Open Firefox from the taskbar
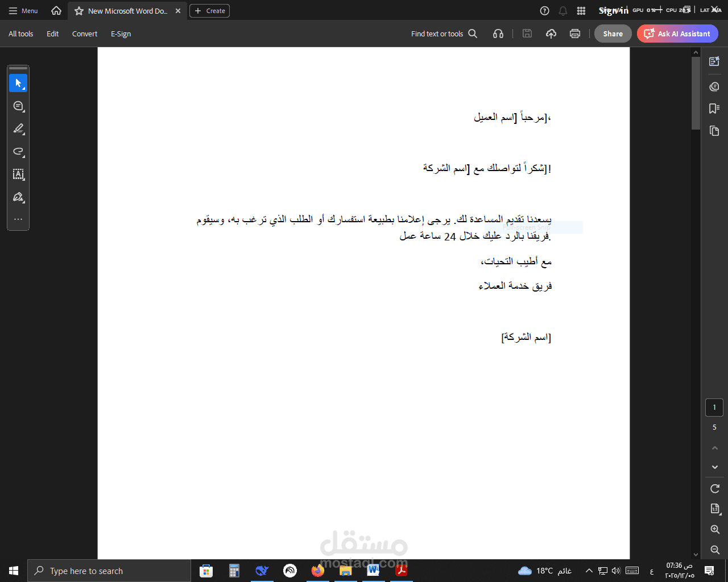Screen dimensions: 728x582 point(317,571)
